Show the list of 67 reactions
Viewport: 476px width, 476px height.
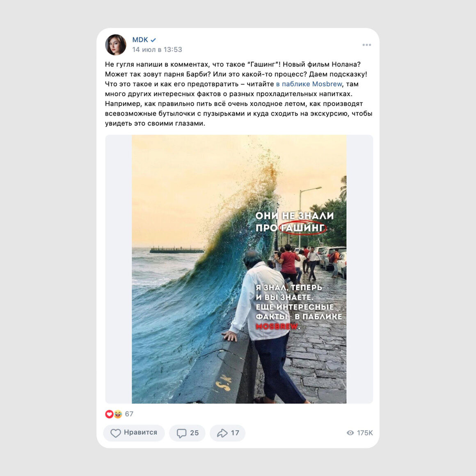[x=129, y=414]
